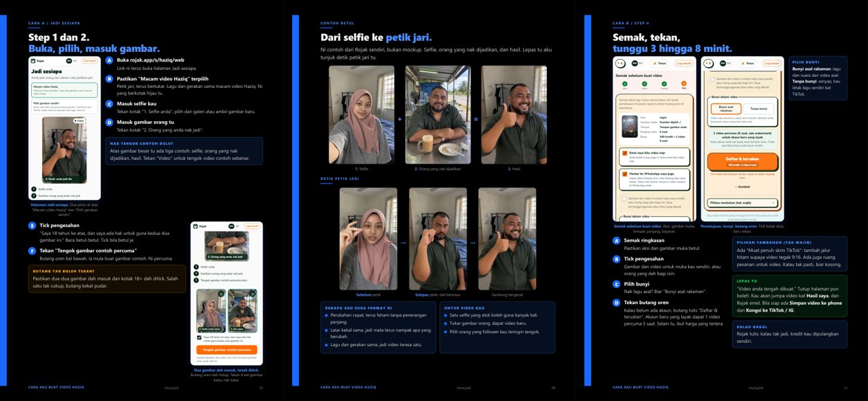Image resolution: width=868 pixels, height=401 pixels.
Task: Open the 'Sebelum petik' frame
Action: [368, 238]
